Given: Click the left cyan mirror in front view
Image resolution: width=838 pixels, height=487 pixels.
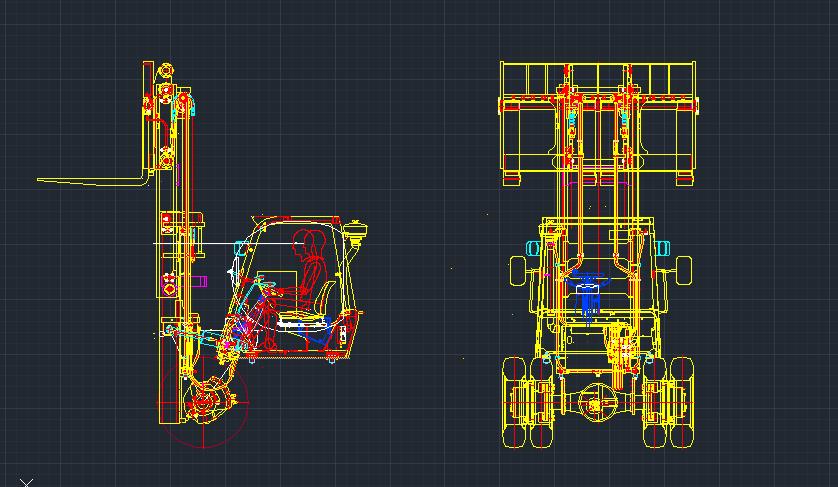Looking at the screenshot, I should (x=533, y=248).
